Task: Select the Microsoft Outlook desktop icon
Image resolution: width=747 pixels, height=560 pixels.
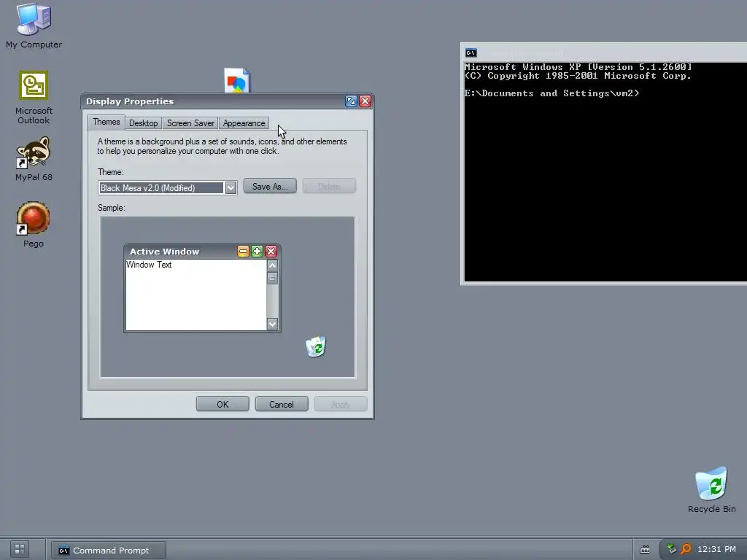Action: 34,98
